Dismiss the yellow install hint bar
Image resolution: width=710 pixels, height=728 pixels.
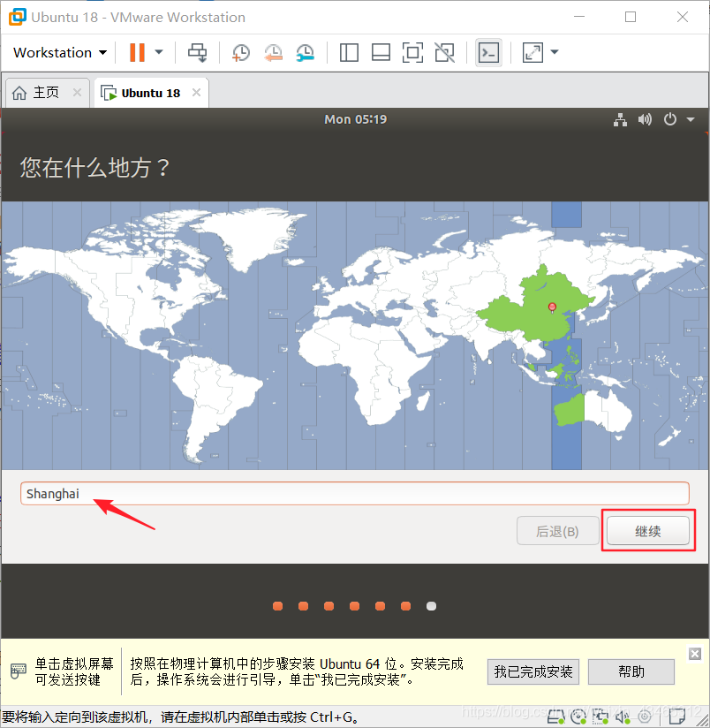click(x=695, y=654)
